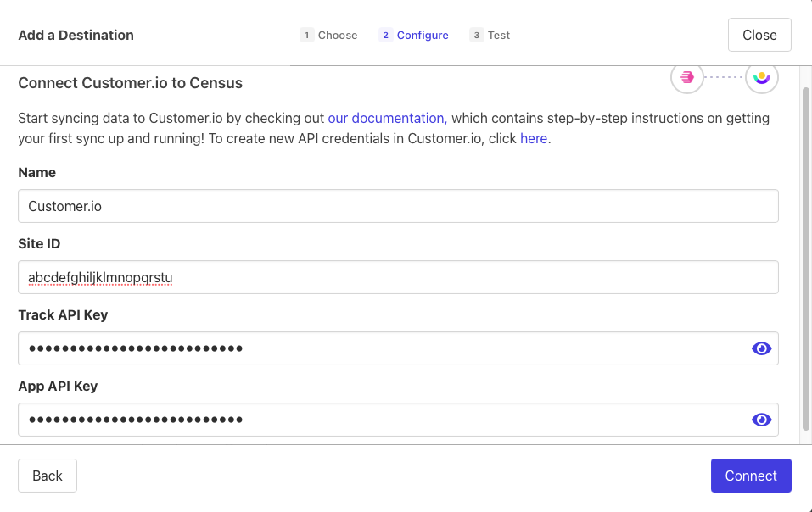Show the hidden App API Key
812x512 pixels.
coord(761,420)
